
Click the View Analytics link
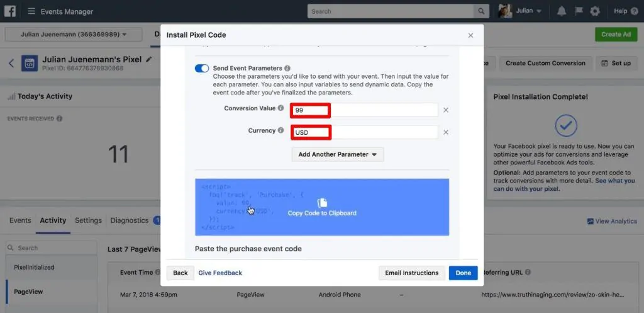(616, 221)
